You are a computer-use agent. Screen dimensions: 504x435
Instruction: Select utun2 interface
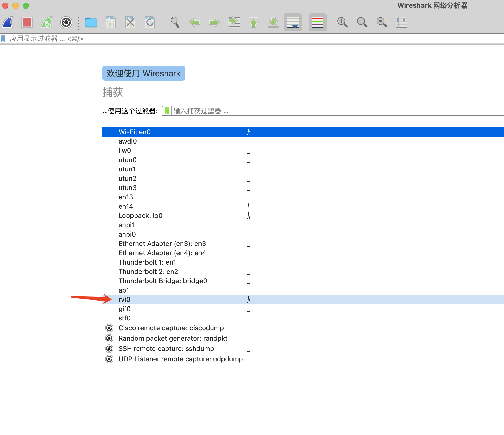pos(303,178)
